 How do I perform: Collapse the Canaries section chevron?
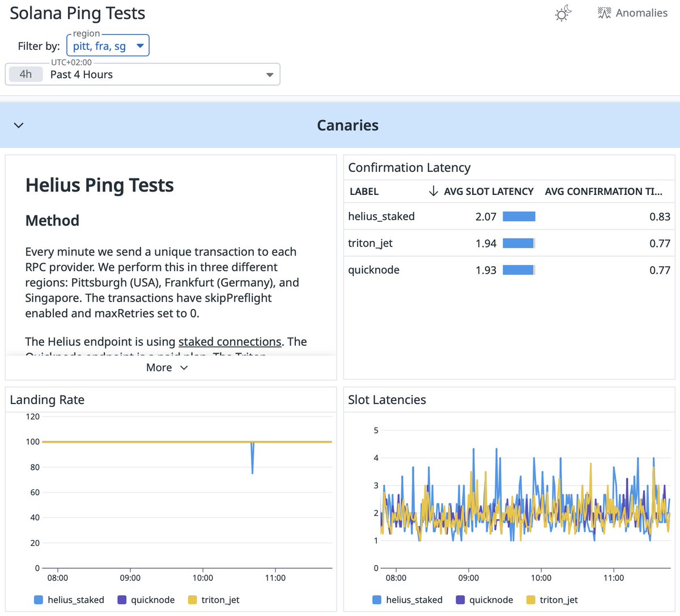(x=19, y=125)
